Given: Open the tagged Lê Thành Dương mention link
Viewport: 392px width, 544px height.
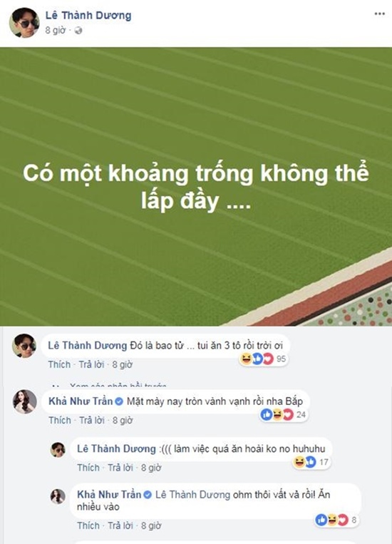Looking at the screenshot, I should click(192, 495).
